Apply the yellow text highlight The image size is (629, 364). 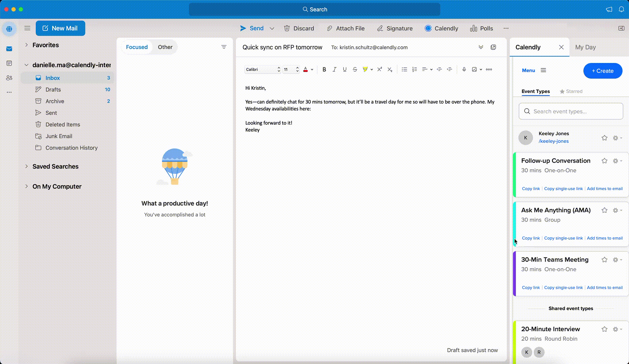coord(365,69)
